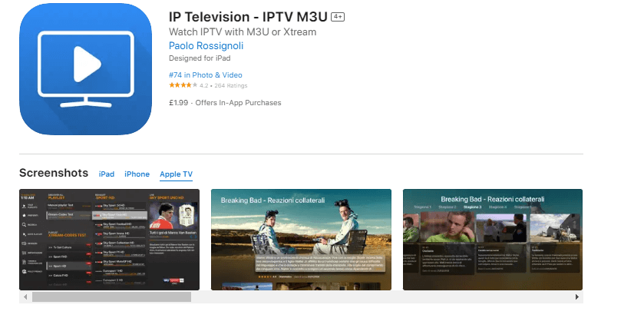
Task: Select the Apple TV screenshots tab
Action: (177, 174)
